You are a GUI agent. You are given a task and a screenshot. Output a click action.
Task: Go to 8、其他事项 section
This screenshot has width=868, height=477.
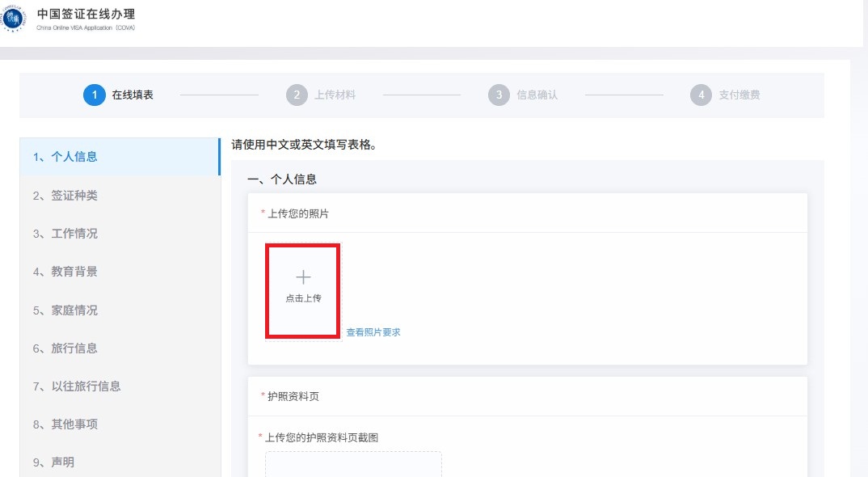(x=65, y=424)
